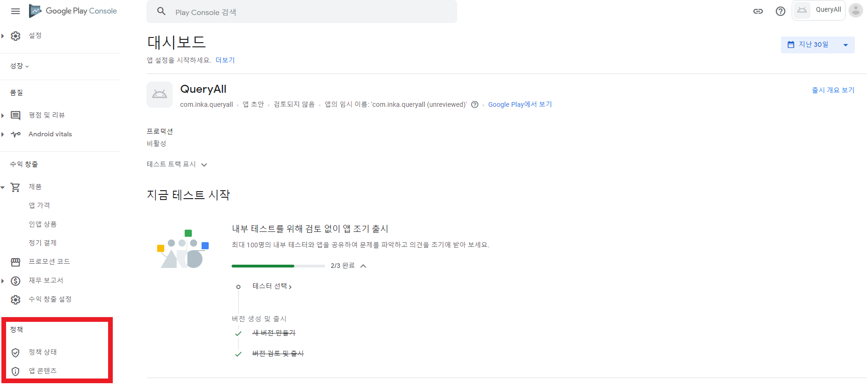Select 인앱 상품 in the sidebar
Screen dimensions: 868x386
pos(43,224)
